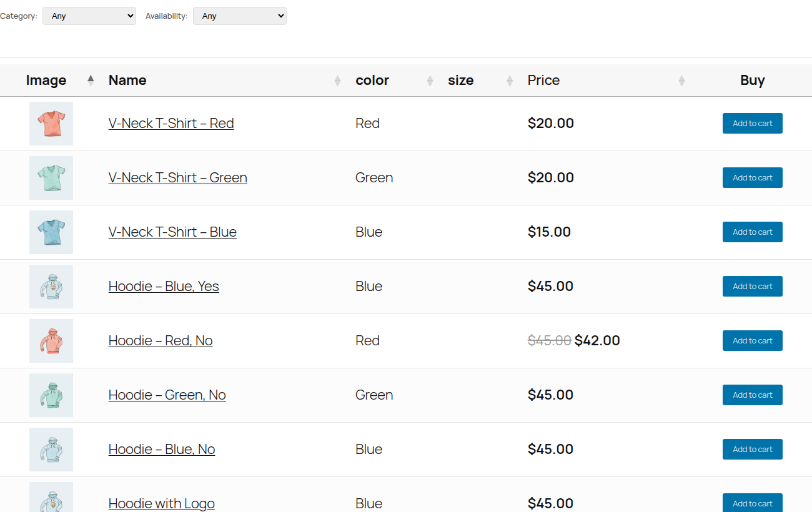
Task: Add V-Neck T-Shirt – Blue to cart
Action: pos(753,232)
